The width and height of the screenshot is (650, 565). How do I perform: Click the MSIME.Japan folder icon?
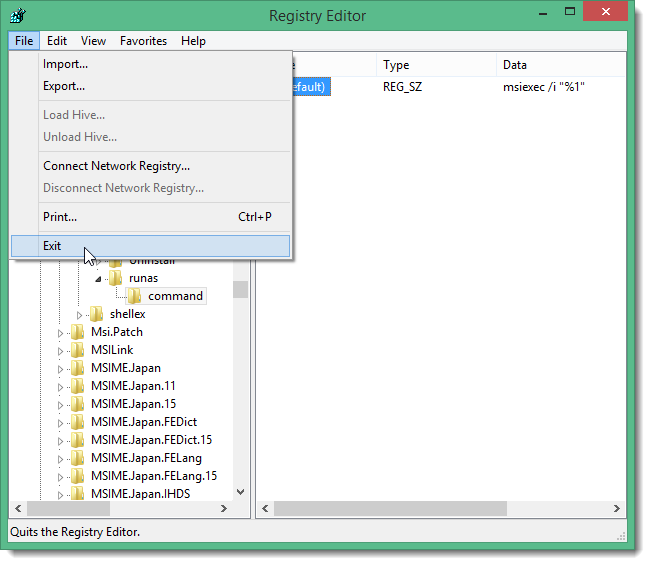click(78, 368)
